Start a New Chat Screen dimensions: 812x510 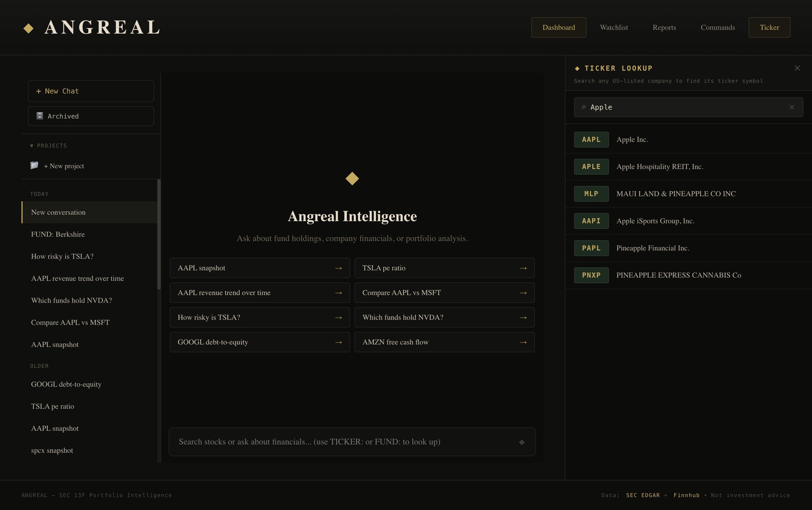tap(91, 91)
